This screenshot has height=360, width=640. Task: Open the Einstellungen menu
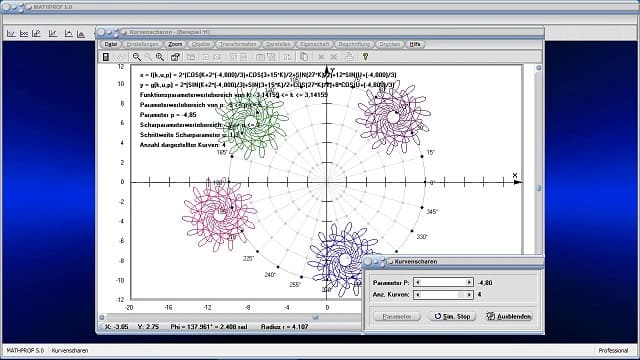[x=142, y=44]
